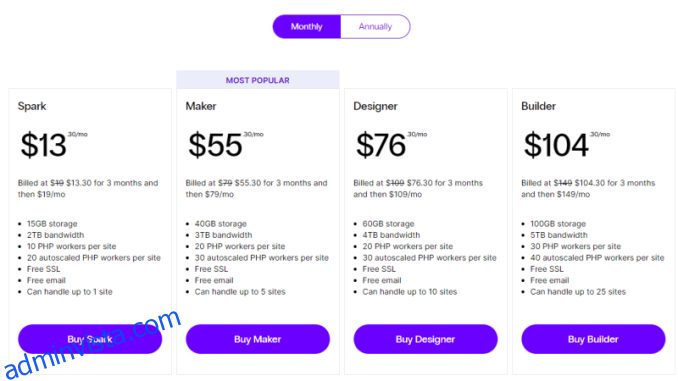The image size is (678, 381).
Task: Click '40 autoscaled PHP workers per site'
Action: point(597,258)
